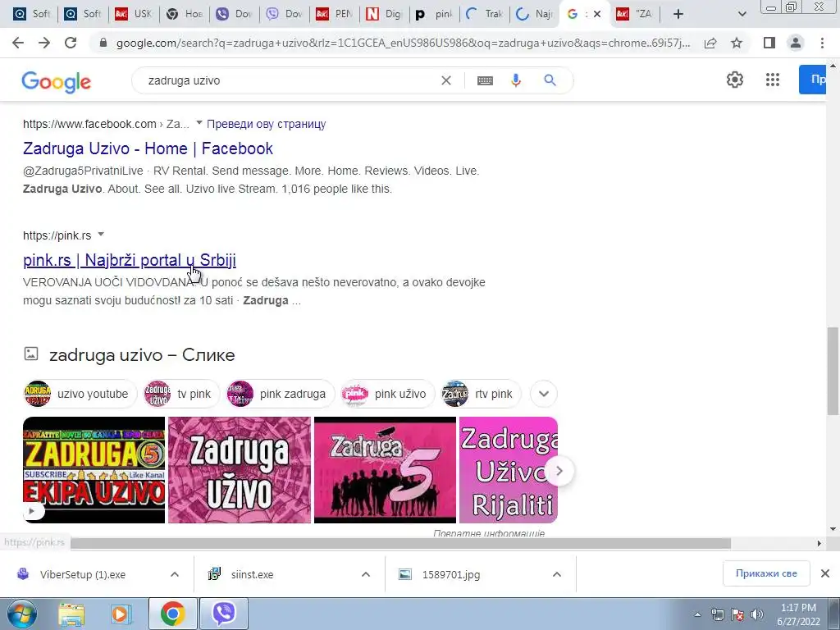
Task: Go forward with the browser forward arrow
Action: pos(44,43)
